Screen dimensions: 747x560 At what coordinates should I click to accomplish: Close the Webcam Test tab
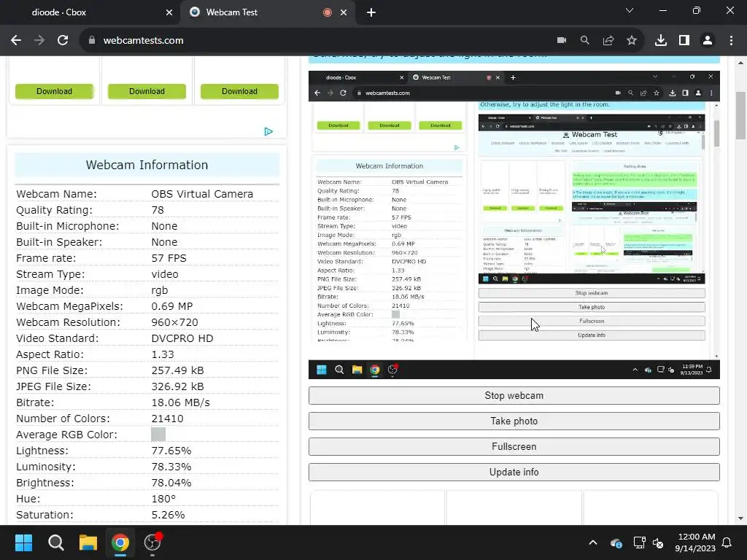click(344, 12)
